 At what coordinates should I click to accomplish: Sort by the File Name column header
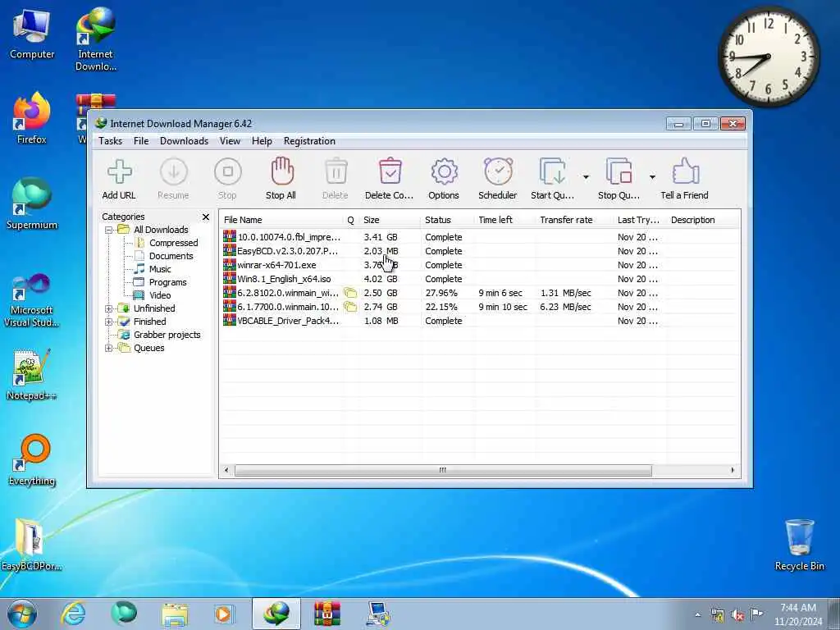(x=281, y=220)
